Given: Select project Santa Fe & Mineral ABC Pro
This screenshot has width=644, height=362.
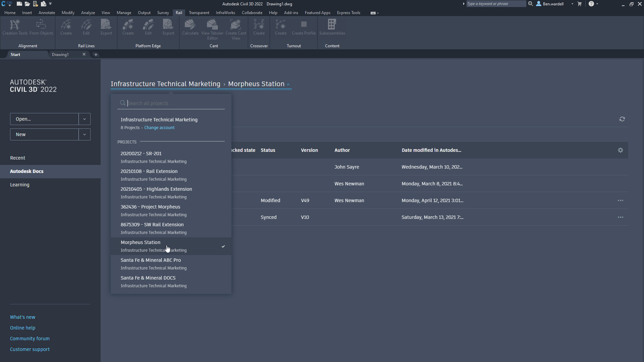Looking at the screenshot, I should 171,264.
